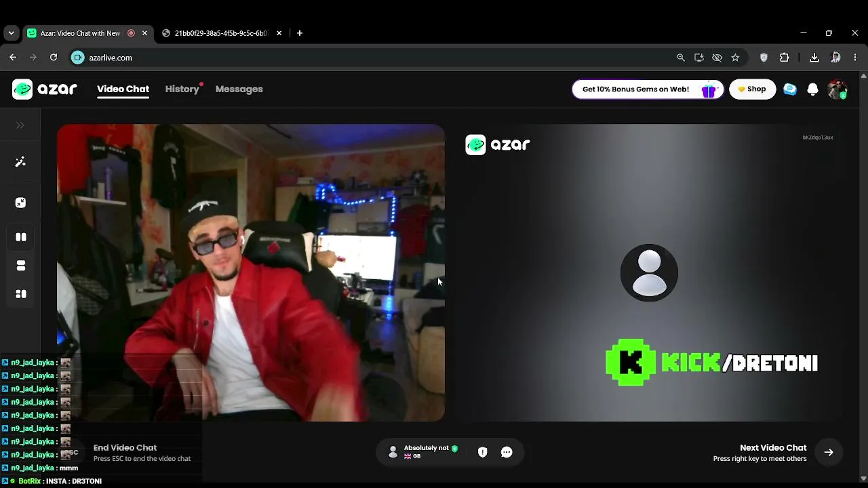Click the Azar watermark logo in remote video
This screenshot has height=488, width=868.
point(498,144)
